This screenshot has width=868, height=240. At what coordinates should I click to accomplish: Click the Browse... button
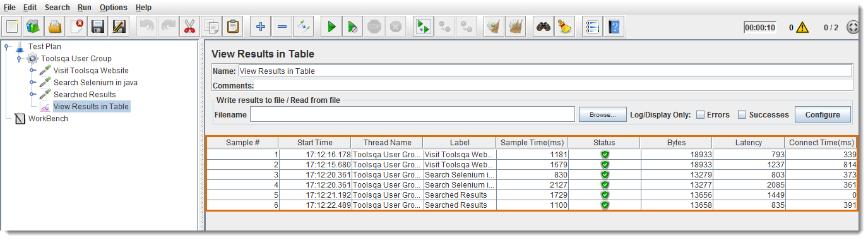pyautogui.click(x=603, y=115)
